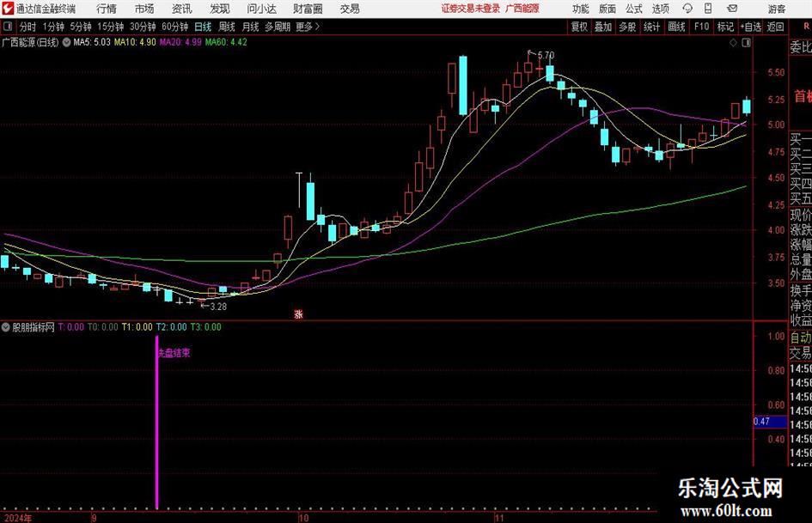Screen dimensions: 812x523
Task: Click the 涨 marker below the October candle
Action: click(x=298, y=314)
